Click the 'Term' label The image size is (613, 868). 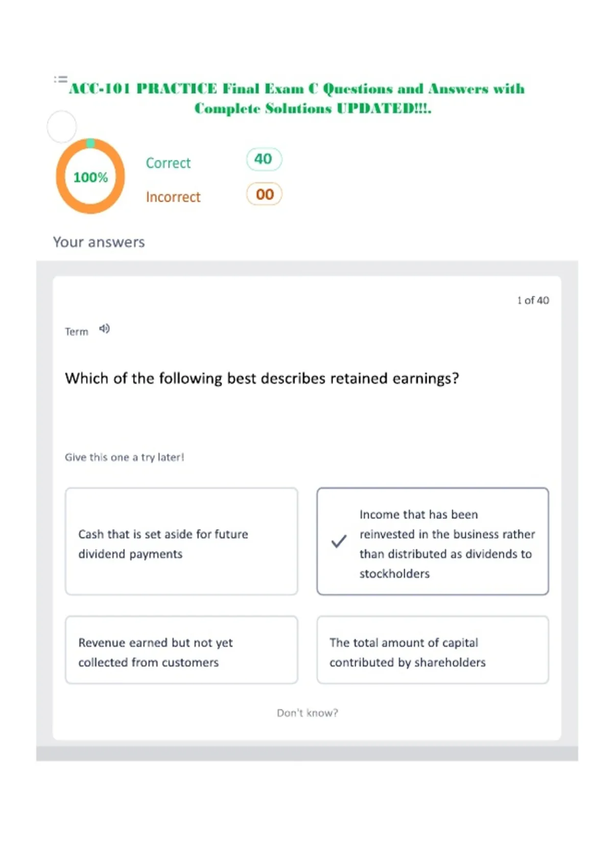77,332
